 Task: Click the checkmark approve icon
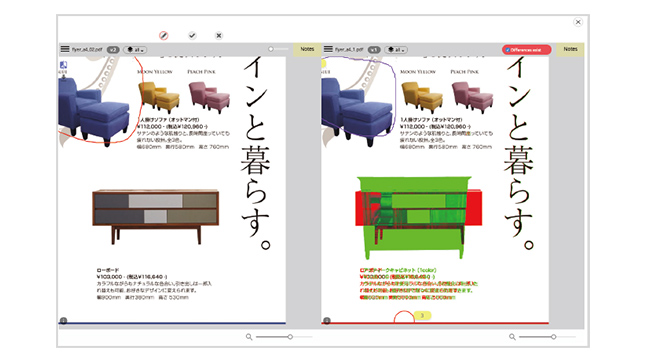192,35
